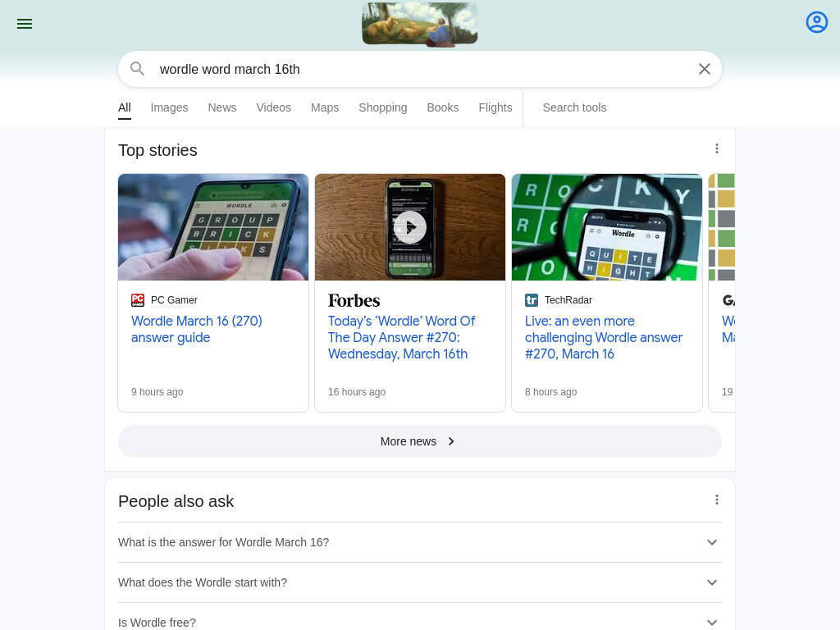Open People also ask three-dot menu
The image size is (840, 630).
point(717,500)
